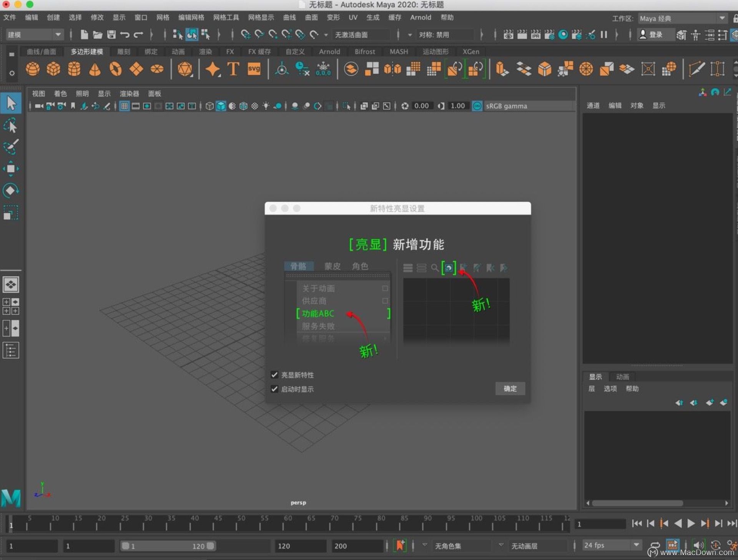Click the layer editor horizontal scrollbar
Image resolution: width=738 pixels, height=560 pixels.
637,503
